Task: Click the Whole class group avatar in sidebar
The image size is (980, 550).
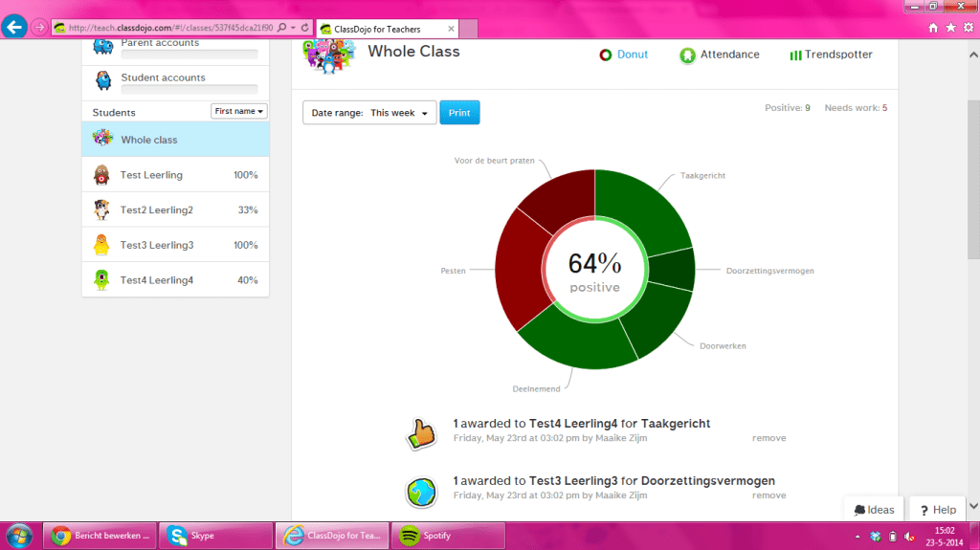Action: tap(102, 138)
